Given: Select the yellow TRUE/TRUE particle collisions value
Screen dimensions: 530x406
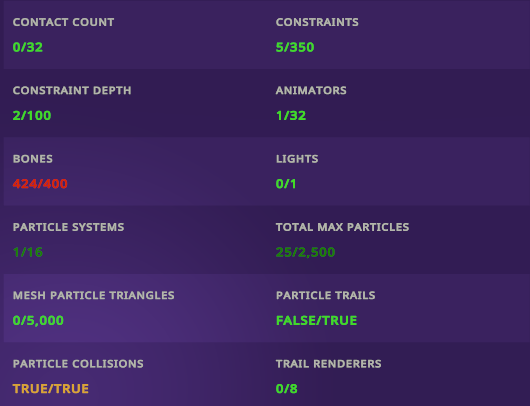Looking at the screenshot, I should (x=51, y=389).
